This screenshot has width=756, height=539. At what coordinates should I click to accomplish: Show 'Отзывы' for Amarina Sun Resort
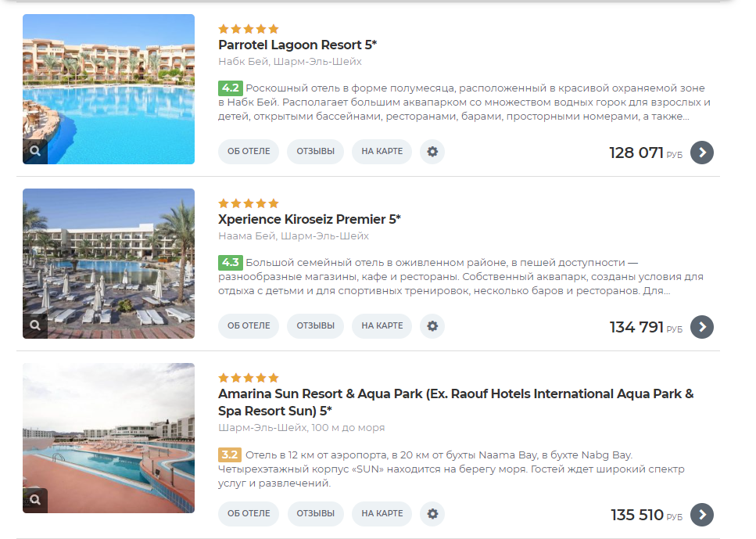pos(315,513)
